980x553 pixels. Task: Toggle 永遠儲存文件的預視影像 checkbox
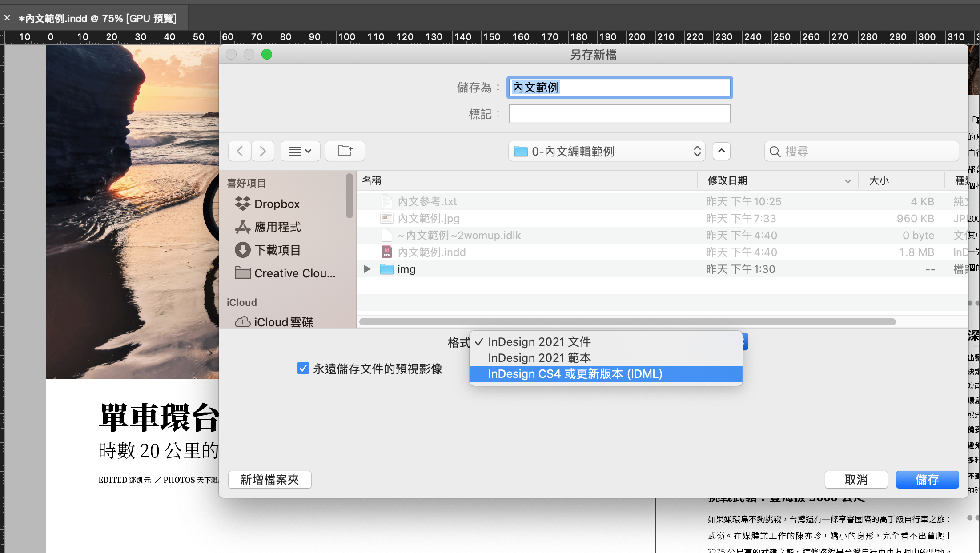pyautogui.click(x=303, y=369)
